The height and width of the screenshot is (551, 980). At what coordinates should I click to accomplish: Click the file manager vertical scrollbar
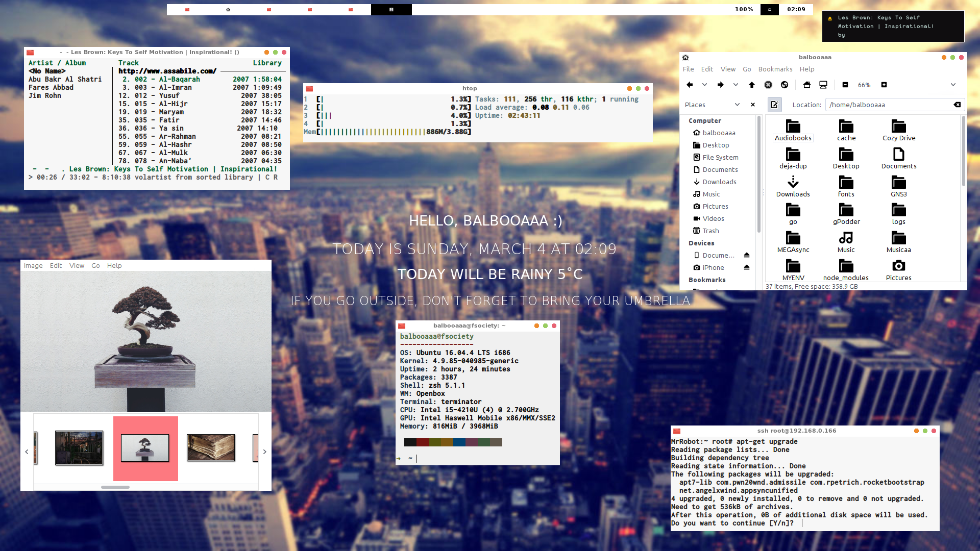963,151
